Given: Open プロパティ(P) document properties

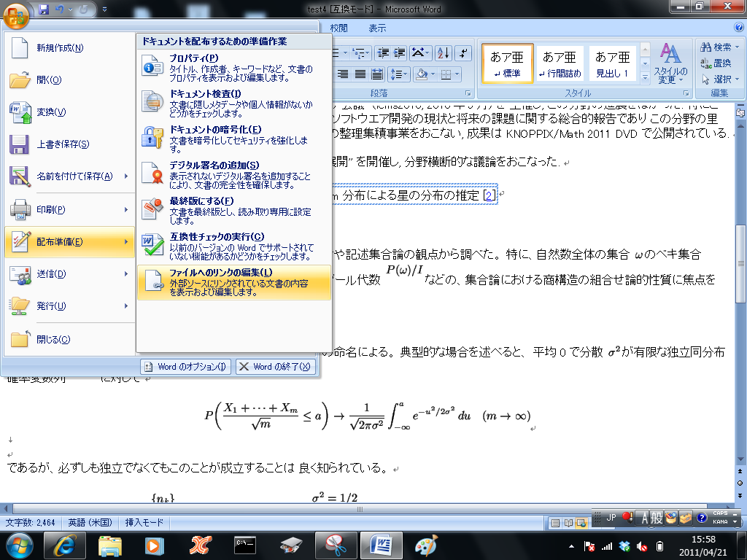Looking at the screenshot, I should [x=234, y=66].
